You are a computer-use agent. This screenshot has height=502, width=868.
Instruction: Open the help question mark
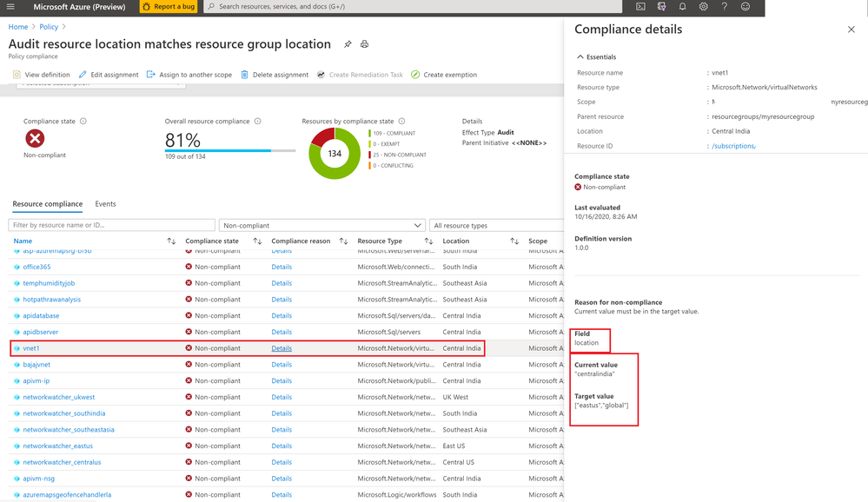(724, 7)
